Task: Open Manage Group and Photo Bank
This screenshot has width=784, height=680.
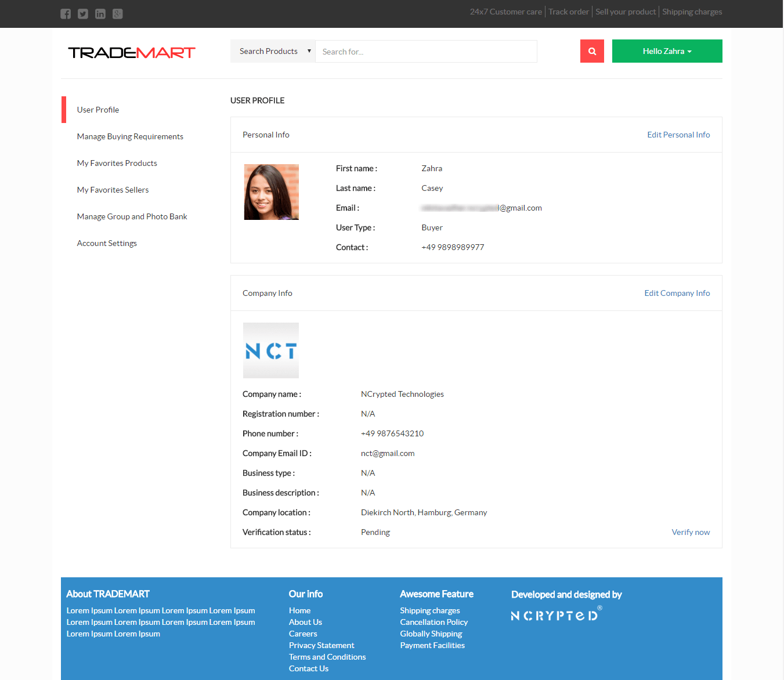Action: pyautogui.click(x=132, y=216)
